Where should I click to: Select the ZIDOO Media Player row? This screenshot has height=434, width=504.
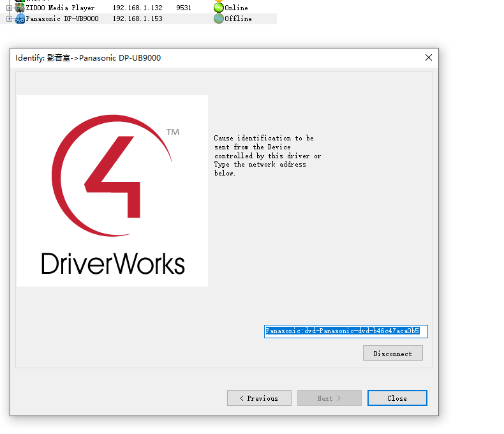(60, 8)
